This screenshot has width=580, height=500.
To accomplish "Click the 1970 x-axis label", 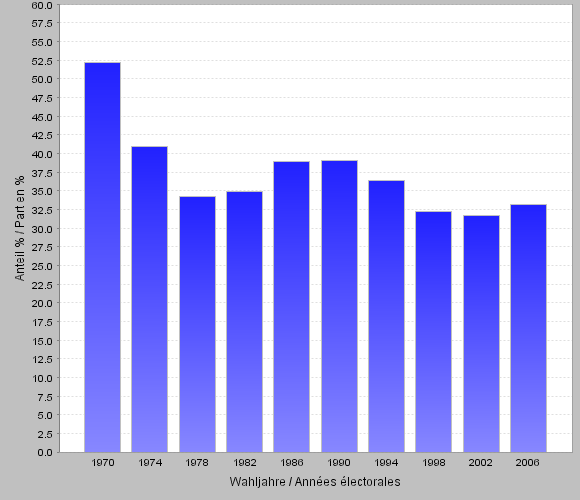I will [103, 463].
